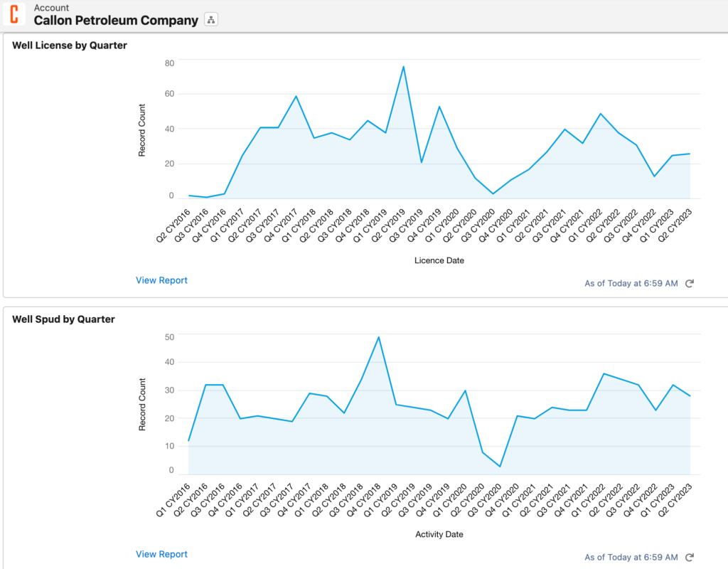
Task: Open View Report under Well Spud chart
Action: coord(161,554)
